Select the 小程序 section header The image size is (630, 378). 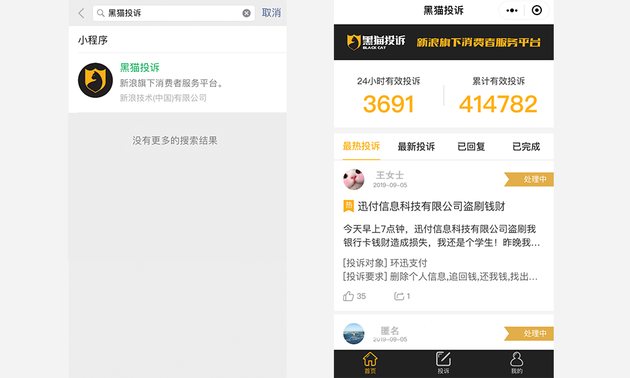[93, 40]
